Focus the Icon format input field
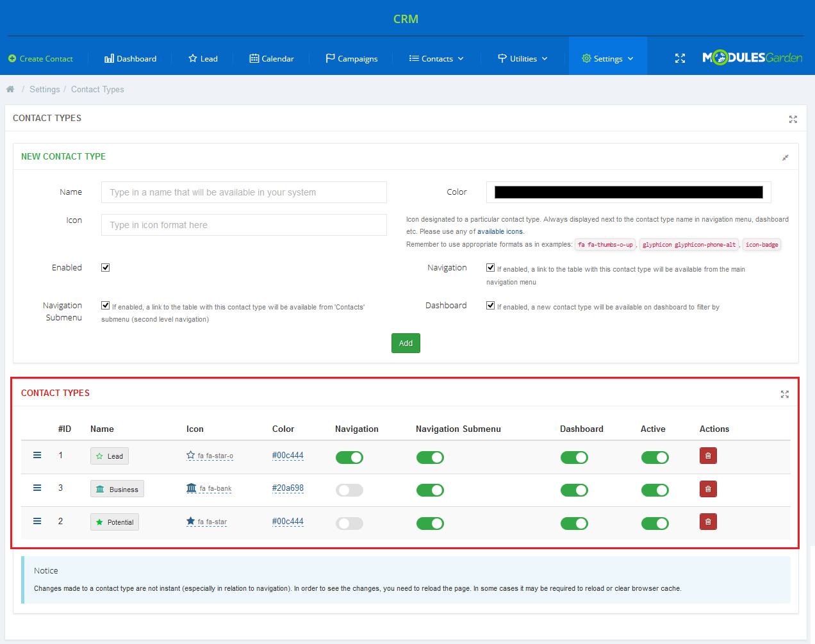 [244, 225]
